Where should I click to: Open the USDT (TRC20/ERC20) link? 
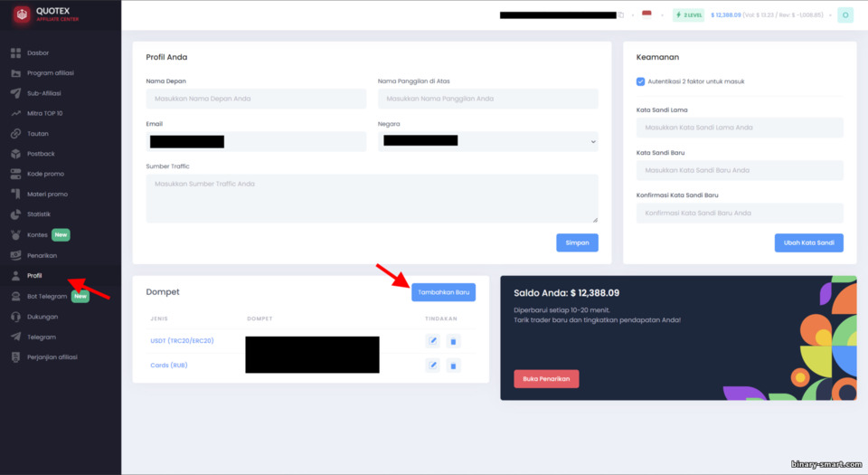click(182, 341)
